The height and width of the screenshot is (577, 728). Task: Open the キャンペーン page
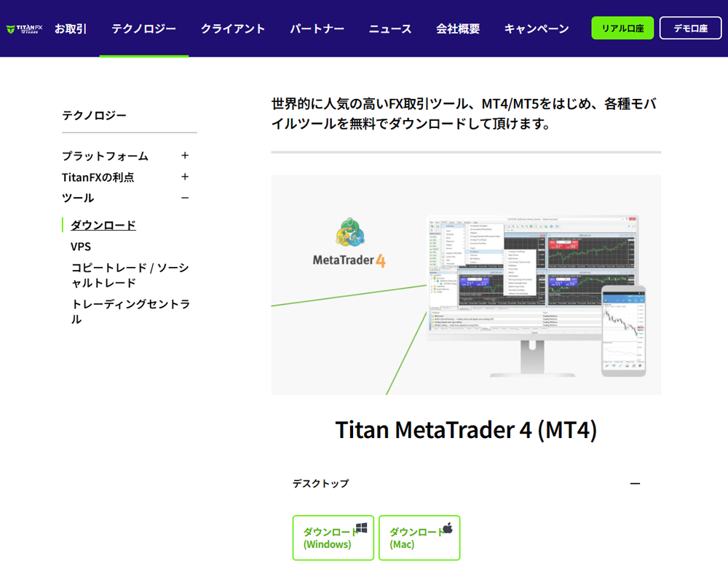[x=537, y=29]
